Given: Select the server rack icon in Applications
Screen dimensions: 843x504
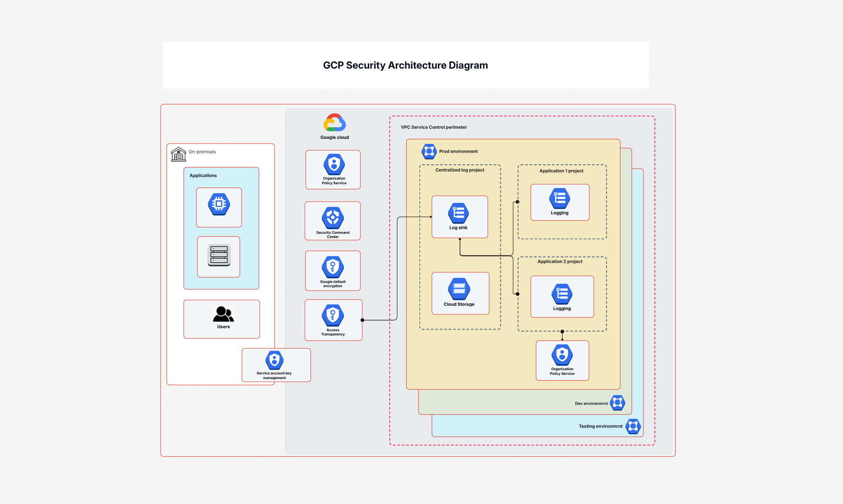Looking at the screenshot, I should tap(219, 256).
